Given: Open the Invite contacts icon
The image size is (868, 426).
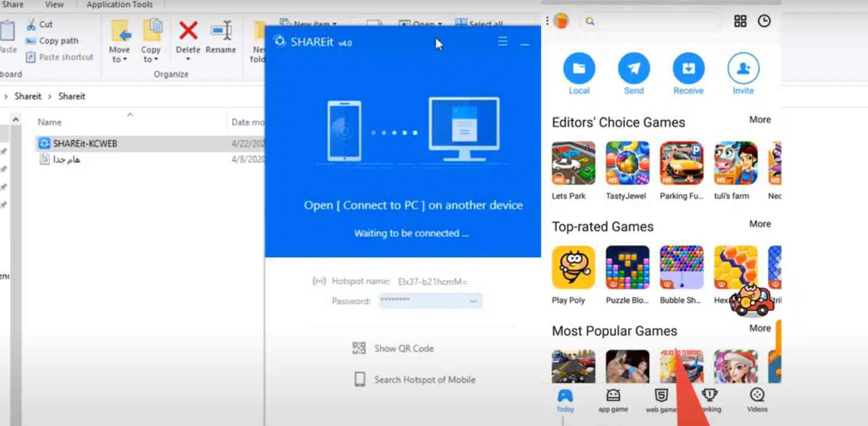Looking at the screenshot, I should coord(743,69).
